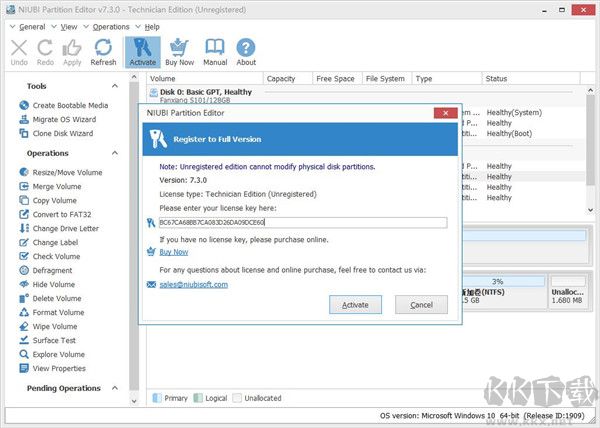Collapse the Pending Operations section
Screen dimensions: 600x428
click(x=115, y=388)
